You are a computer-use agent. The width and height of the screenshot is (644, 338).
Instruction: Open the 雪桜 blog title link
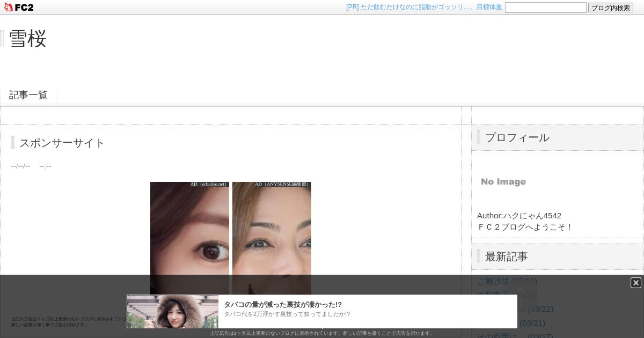(28, 39)
